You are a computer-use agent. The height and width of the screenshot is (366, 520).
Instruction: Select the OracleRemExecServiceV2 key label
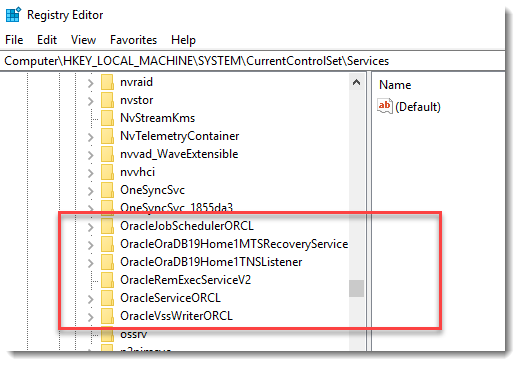185,280
